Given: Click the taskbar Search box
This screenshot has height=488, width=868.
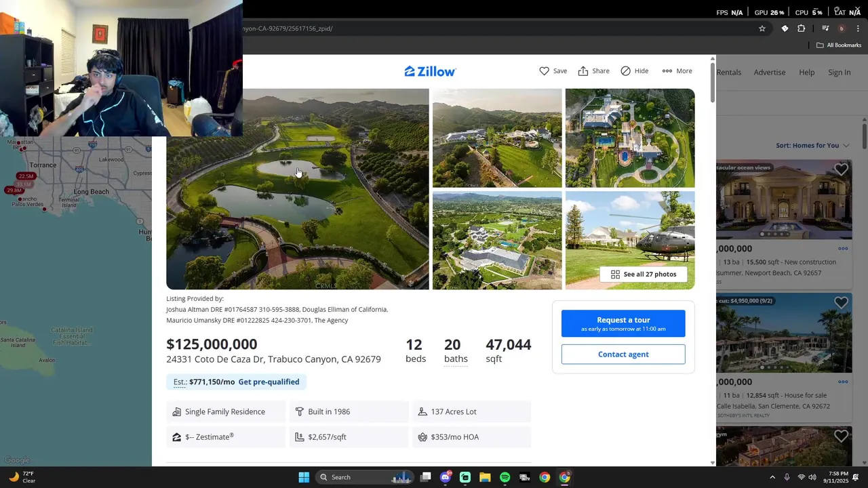Looking at the screenshot, I should coord(366,477).
